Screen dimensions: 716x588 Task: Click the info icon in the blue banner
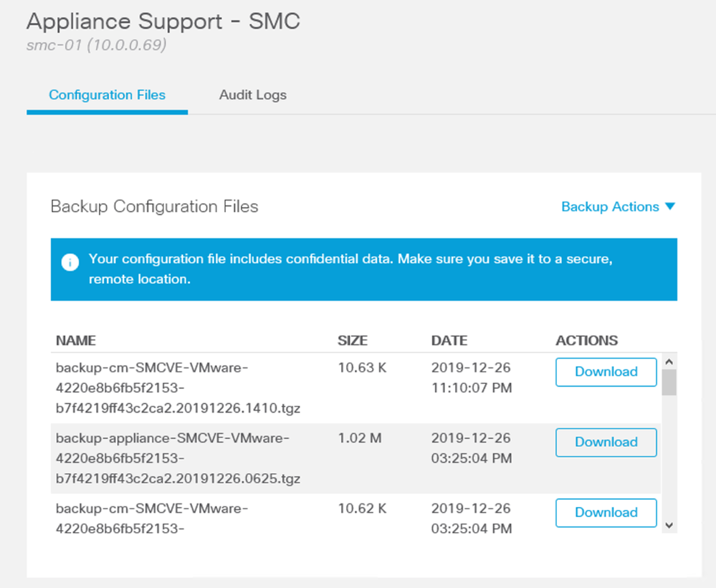(70, 262)
